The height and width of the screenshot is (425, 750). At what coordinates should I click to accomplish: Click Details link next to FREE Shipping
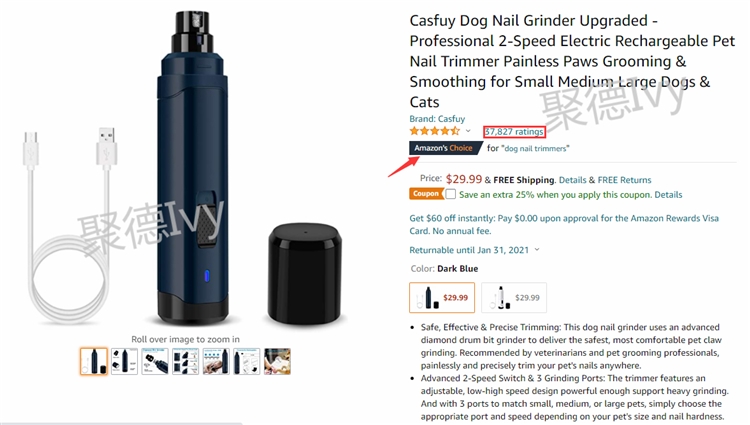(x=573, y=180)
